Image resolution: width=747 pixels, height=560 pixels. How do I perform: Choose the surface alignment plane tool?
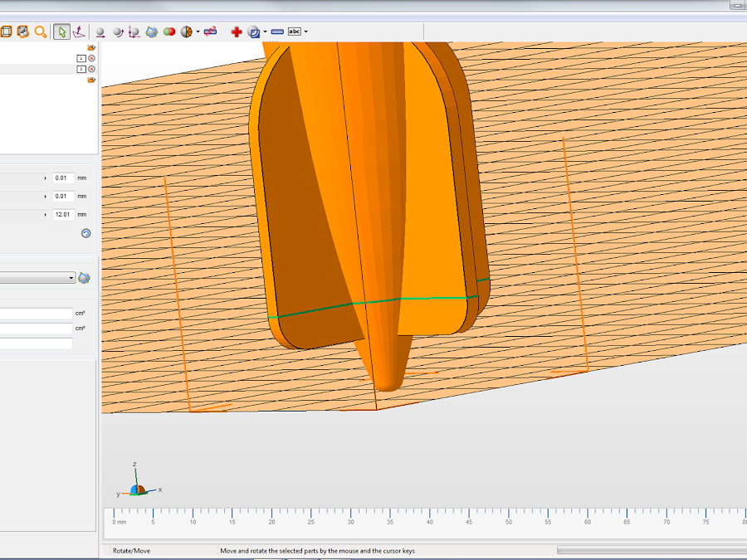(79, 32)
